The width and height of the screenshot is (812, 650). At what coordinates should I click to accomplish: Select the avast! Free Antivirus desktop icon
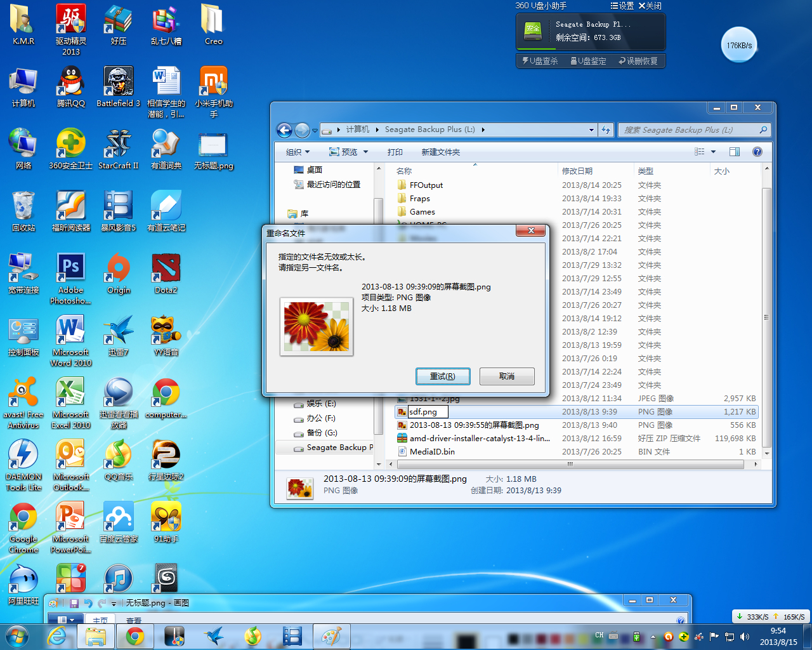coord(23,404)
